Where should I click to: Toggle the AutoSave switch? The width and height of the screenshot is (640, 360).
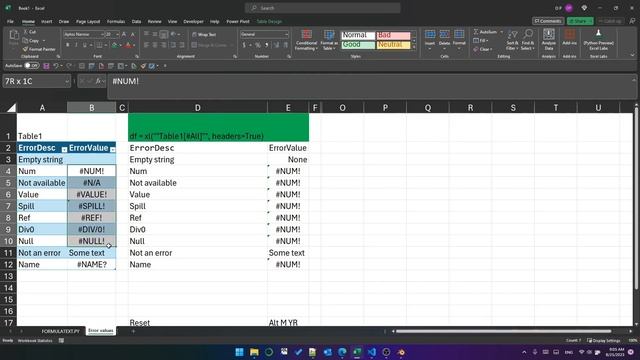coord(31,65)
